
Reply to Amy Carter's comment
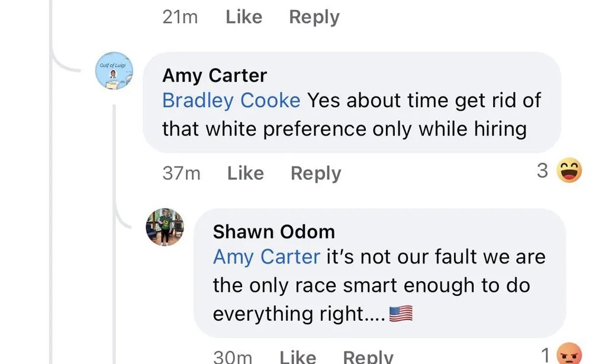pos(316,173)
